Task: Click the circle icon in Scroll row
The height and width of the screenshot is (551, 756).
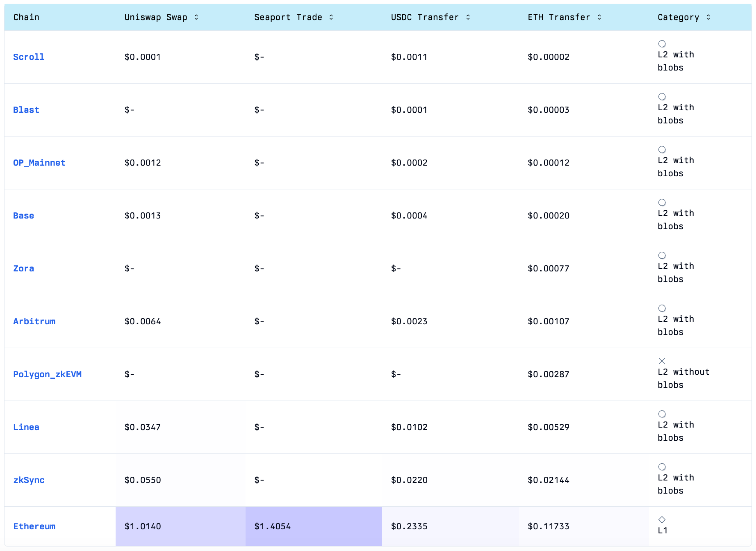Action: pos(662,44)
